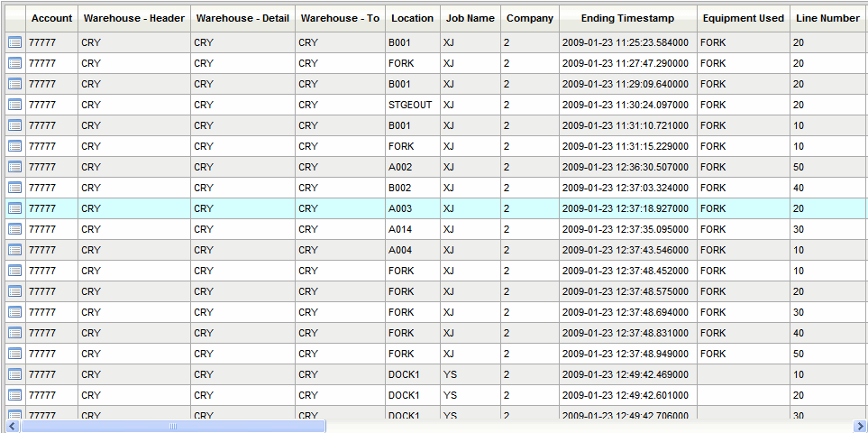The image size is (868, 433).
Task: Click the Ending Timestamp column header
Action: (x=627, y=18)
